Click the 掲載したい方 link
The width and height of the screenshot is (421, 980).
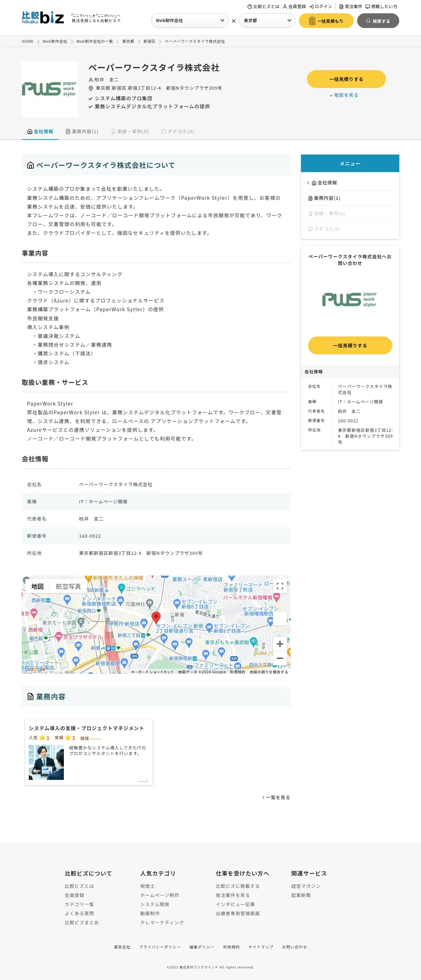point(381,6)
